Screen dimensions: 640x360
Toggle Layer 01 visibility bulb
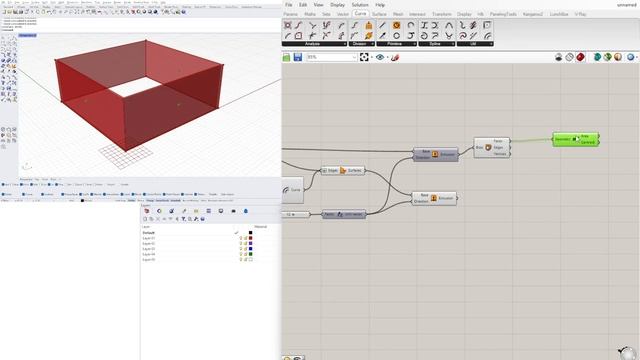coord(241,238)
